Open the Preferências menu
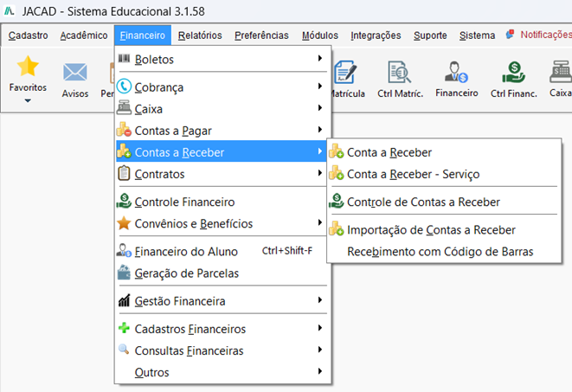Screen dimensions: 572x392 [261, 35]
